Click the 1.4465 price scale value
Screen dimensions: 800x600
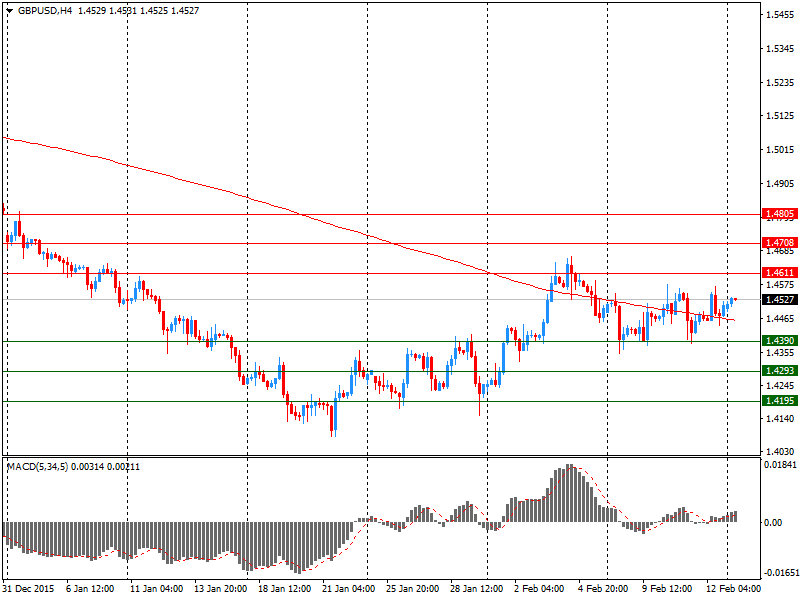pyautogui.click(x=781, y=318)
